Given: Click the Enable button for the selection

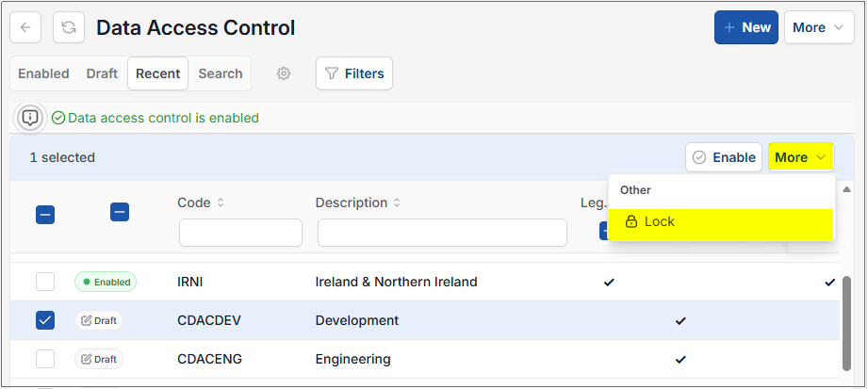Looking at the screenshot, I should 724,157.
